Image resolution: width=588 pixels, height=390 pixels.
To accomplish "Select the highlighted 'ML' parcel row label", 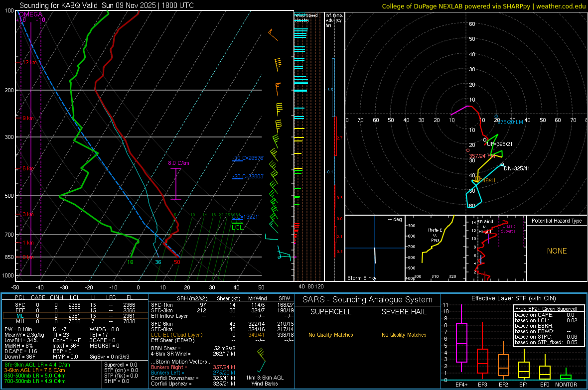I will pyautogui.click(x=20, y=316).
